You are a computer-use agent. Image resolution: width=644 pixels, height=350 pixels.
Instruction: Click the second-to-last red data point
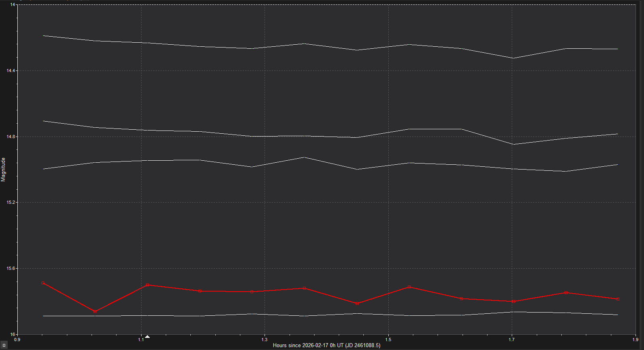(x=566, y=293)
